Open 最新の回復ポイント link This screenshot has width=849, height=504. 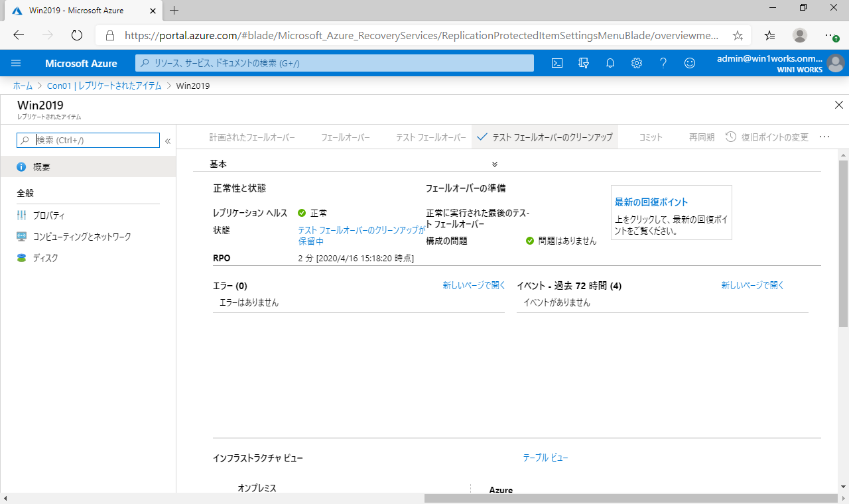651,202
